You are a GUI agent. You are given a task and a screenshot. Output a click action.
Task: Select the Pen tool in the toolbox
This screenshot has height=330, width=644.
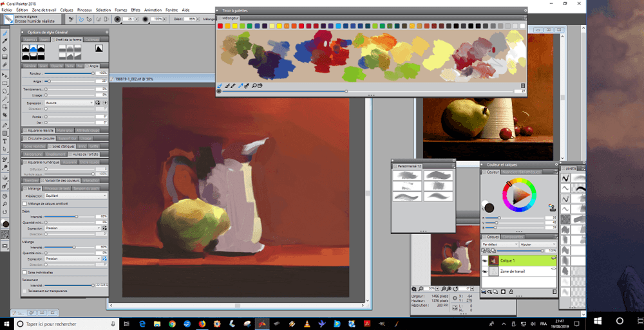point(5,125)
